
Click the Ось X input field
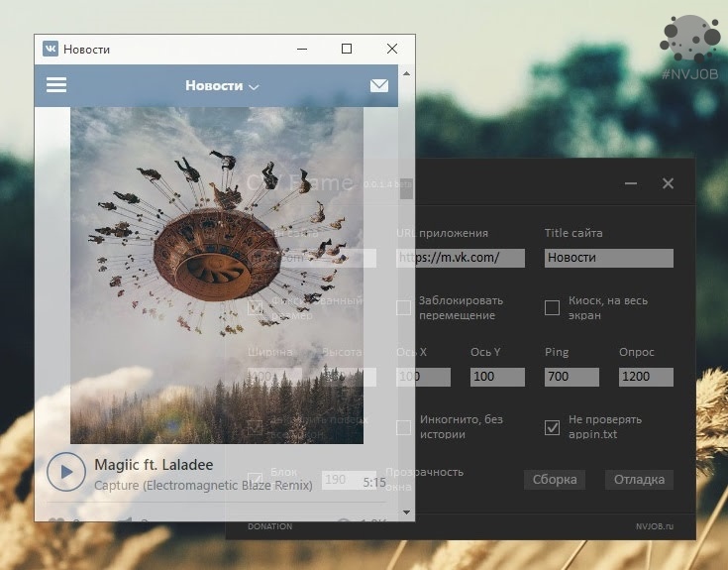[423, 377]
